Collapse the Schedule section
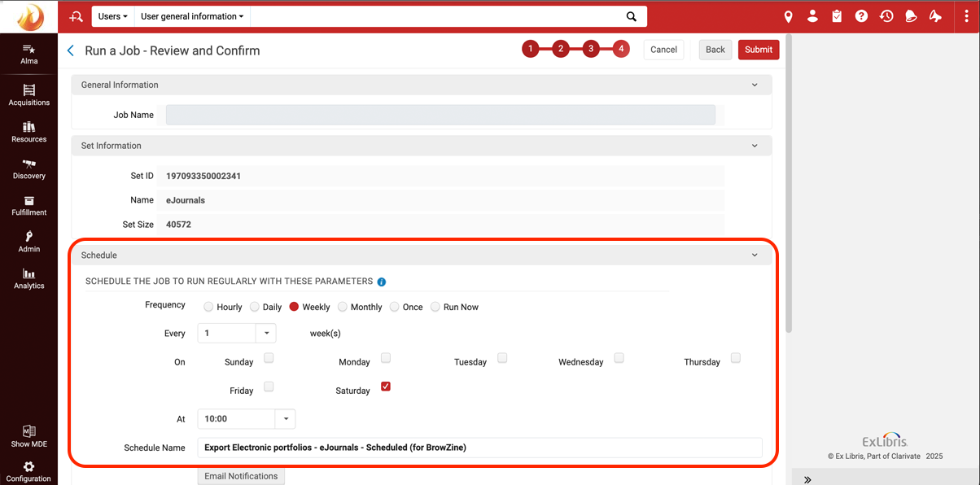Screen dimensions: 980x485 (755, 256)
